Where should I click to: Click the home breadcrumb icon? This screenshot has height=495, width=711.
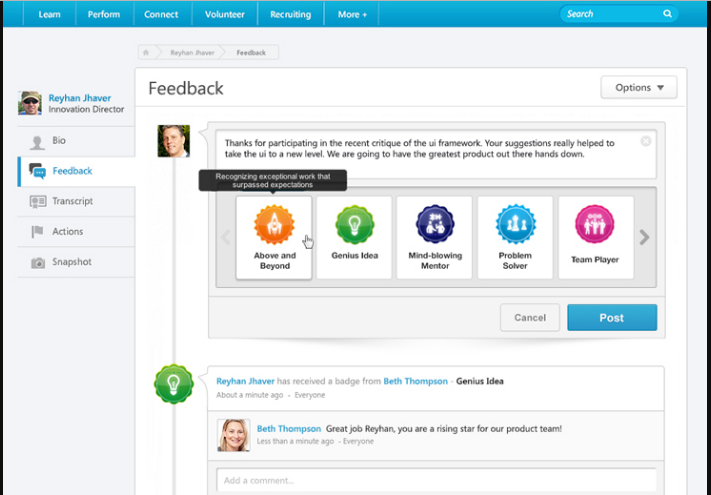pyautogui.click(x=147, y=52)
